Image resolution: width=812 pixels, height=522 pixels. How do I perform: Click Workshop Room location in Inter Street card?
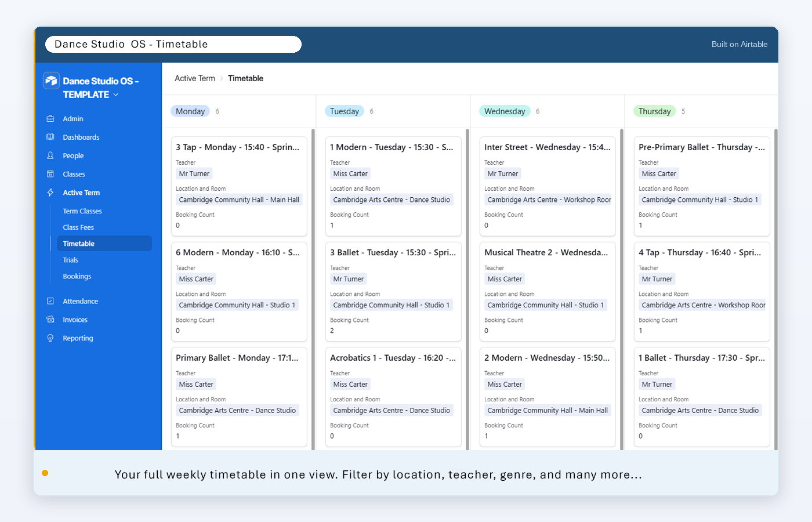[x=548, y=200]
